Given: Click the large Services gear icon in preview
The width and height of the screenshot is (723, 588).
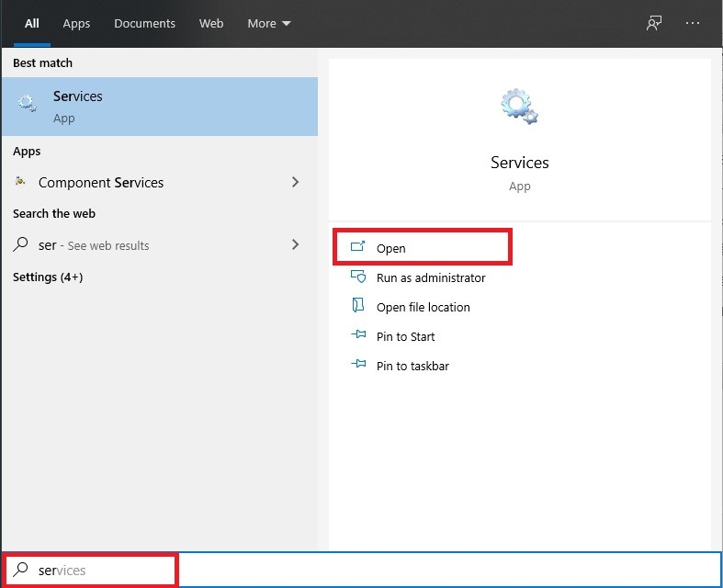Looking at the screenshot, I should (520, 107).
